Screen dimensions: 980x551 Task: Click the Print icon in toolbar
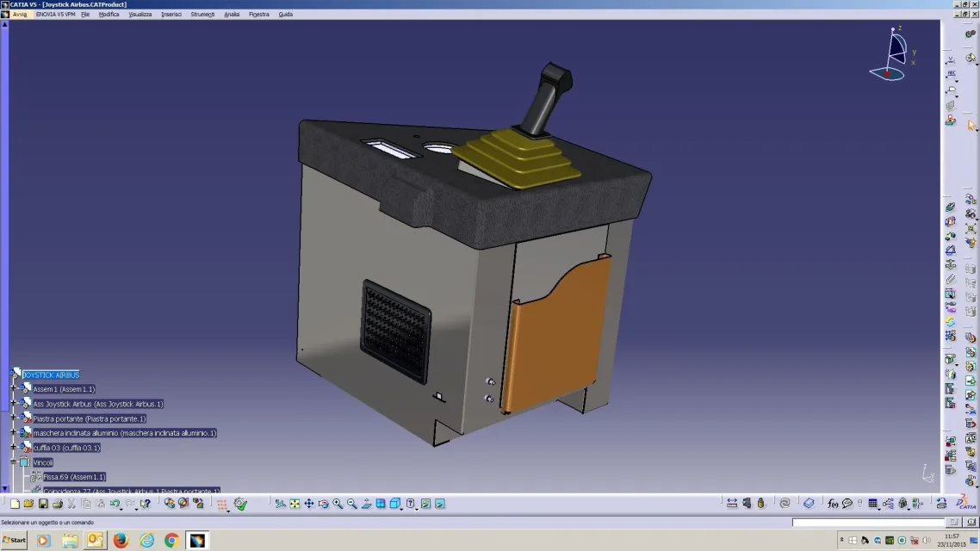(58, 504)
